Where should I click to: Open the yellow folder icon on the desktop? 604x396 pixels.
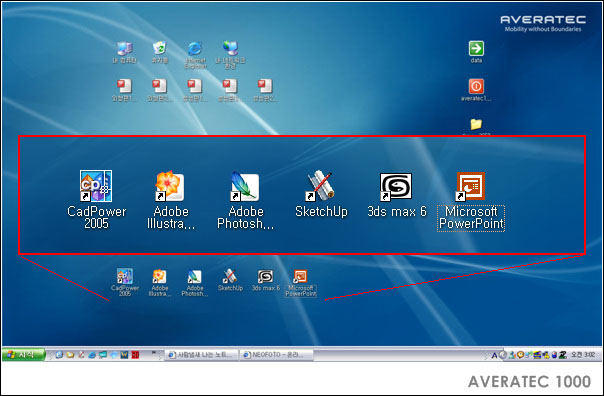[476, 124]
